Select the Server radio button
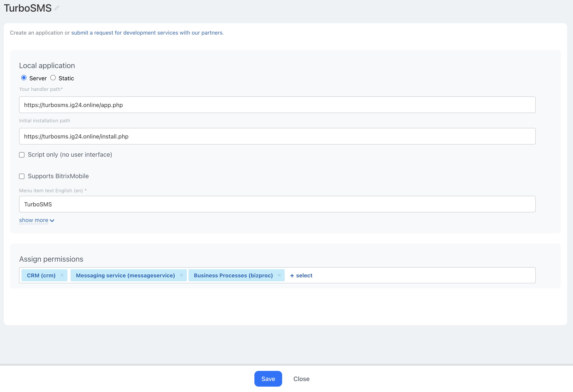 (x=24, y=78)
